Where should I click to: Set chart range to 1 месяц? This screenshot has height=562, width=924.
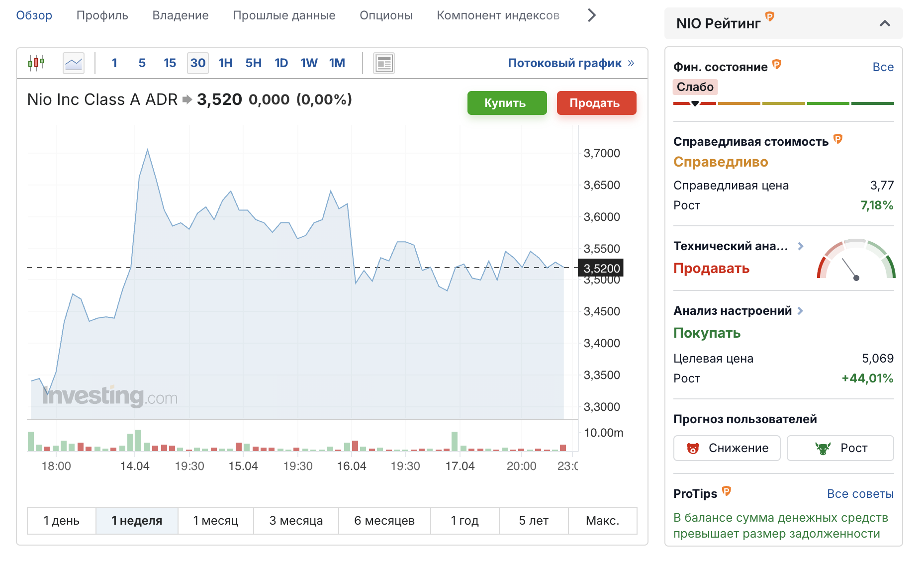tap(216, 521)
